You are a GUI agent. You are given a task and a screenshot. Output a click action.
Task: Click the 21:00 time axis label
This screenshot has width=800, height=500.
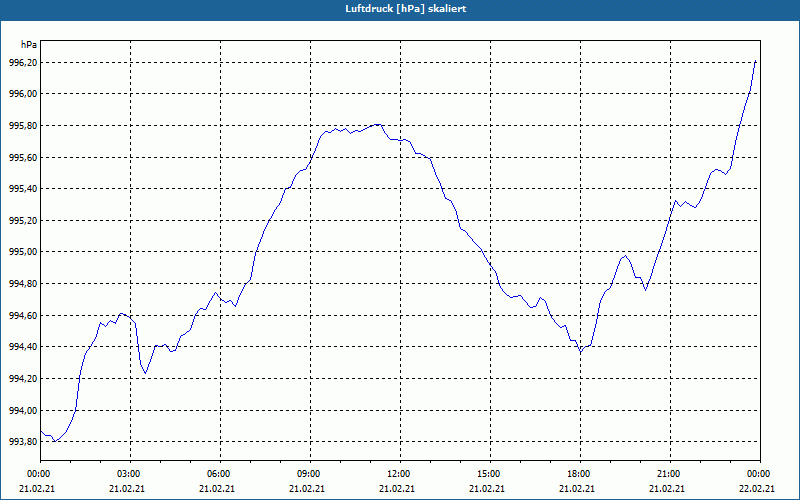(670, 474)
